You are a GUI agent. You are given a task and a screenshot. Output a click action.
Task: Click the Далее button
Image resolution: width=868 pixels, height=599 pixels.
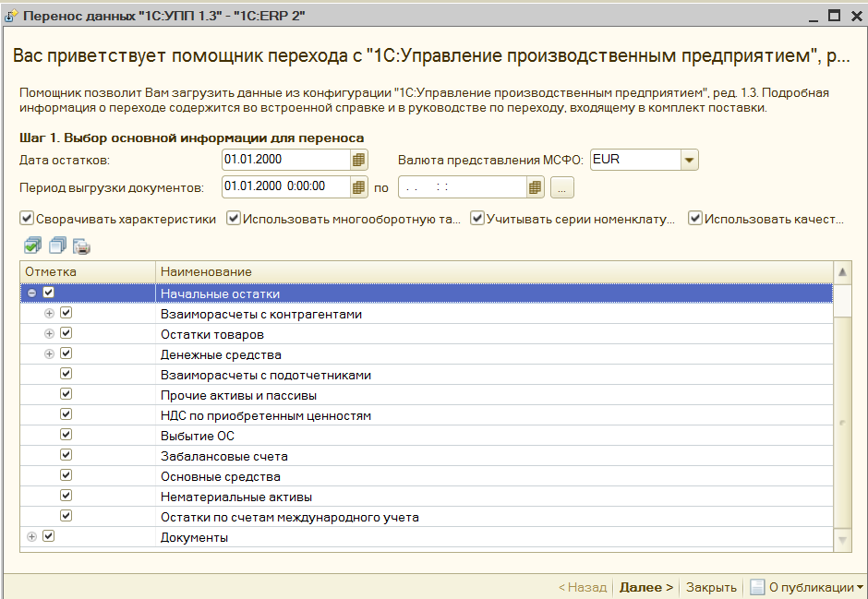645,587
